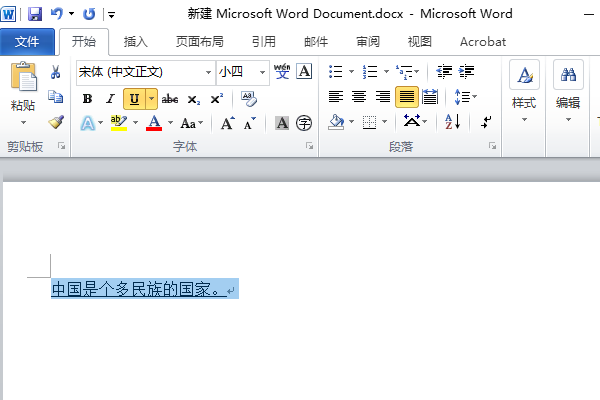The width and height of the screenshot is (600, 400).
Task: Open the Undo history dropdown arrow
Action: click(x=72, y=14)
